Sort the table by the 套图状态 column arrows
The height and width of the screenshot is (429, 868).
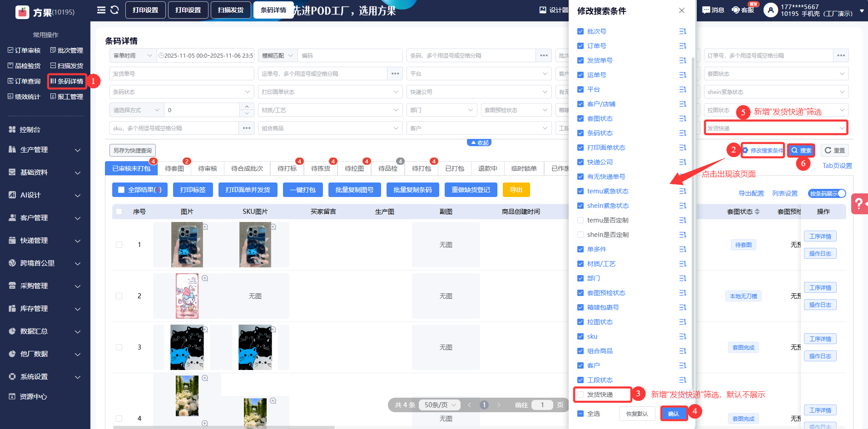point(757,212)
